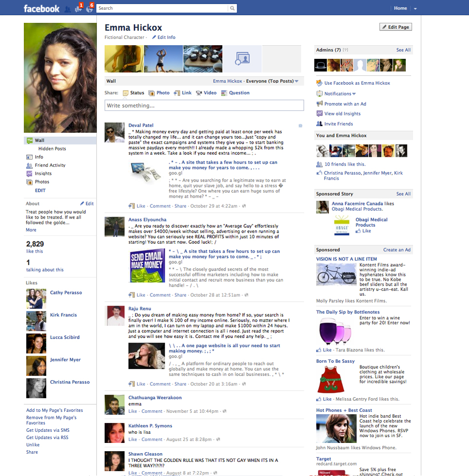Open Photos section in the left sidebar
This screenshot has width=469, height=476.
pos(42,182)
